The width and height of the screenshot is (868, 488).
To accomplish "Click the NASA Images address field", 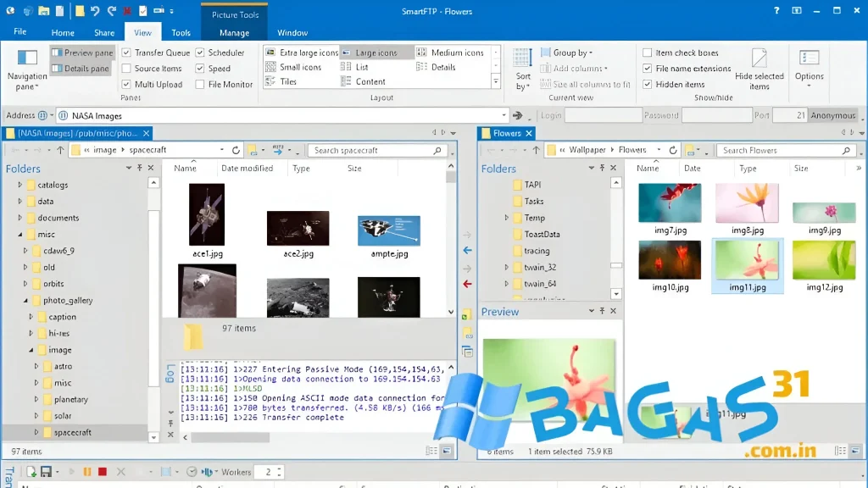I will tap(282, 115).
